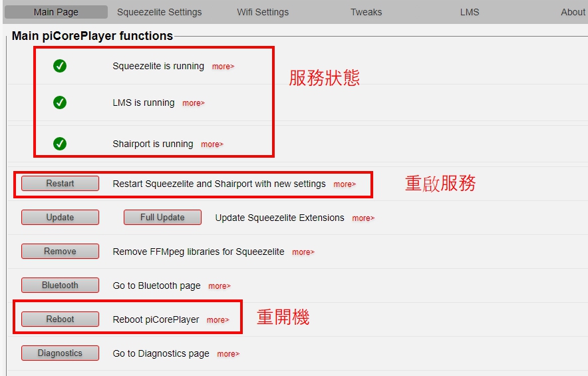Click the green check icon beside Shairport status
This screenshot has width=588, height=376.
coord(60,144)
